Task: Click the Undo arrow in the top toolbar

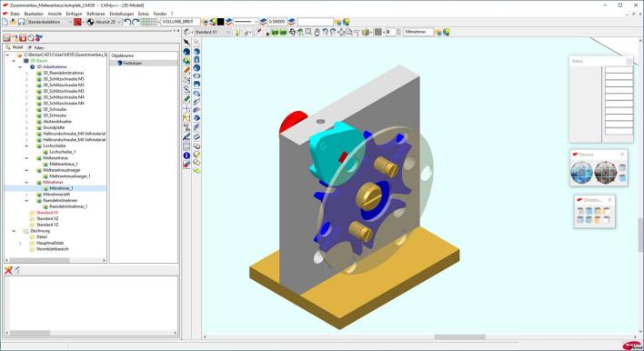Action: click(x=127, y=22)
